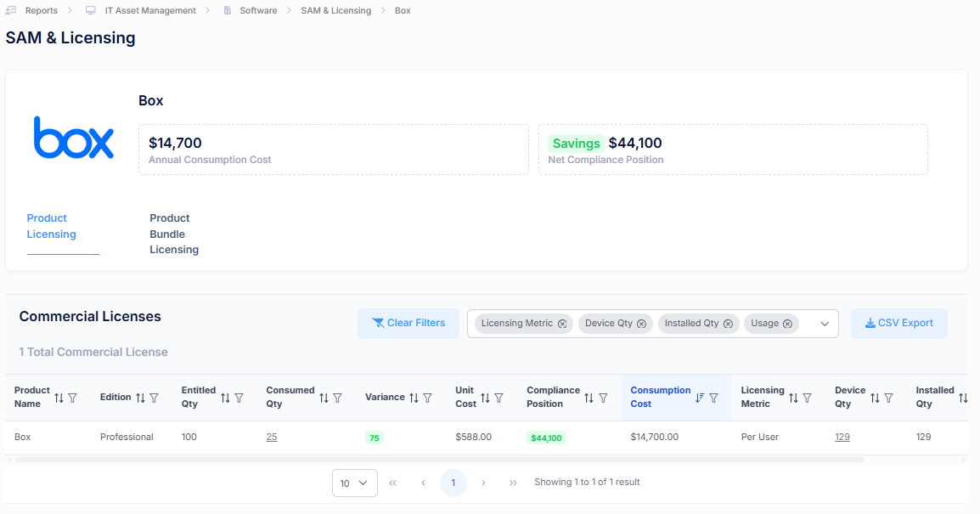Viewport: 980px width, 514px height.
Task: Select page 1 in pagination
Action: 453,483
